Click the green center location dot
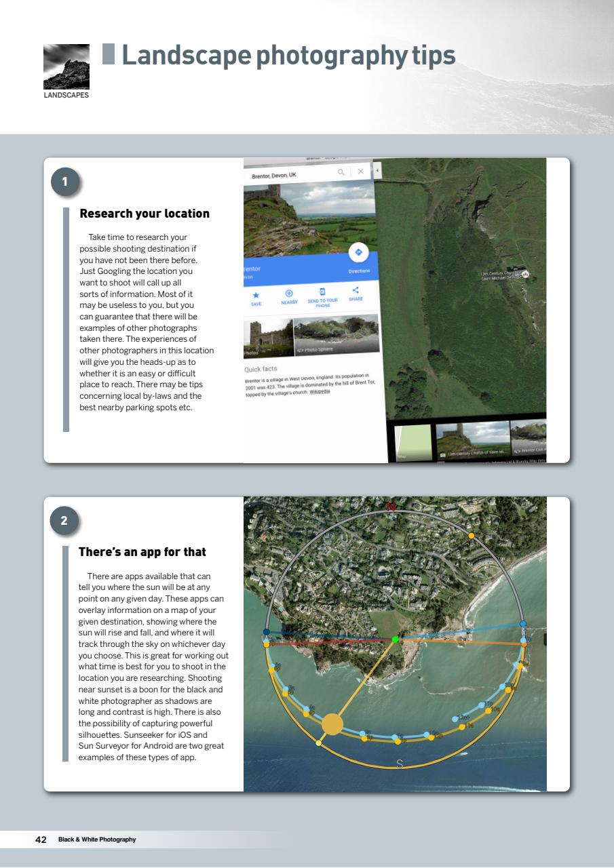Screen dimensions: 614x868 click(x=396, y=639)
